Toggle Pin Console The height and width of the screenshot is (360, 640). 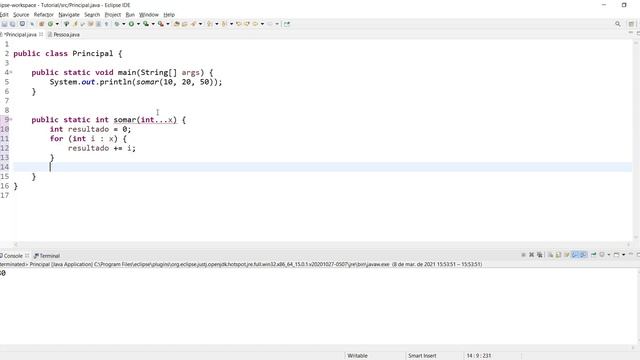(593, 255)
